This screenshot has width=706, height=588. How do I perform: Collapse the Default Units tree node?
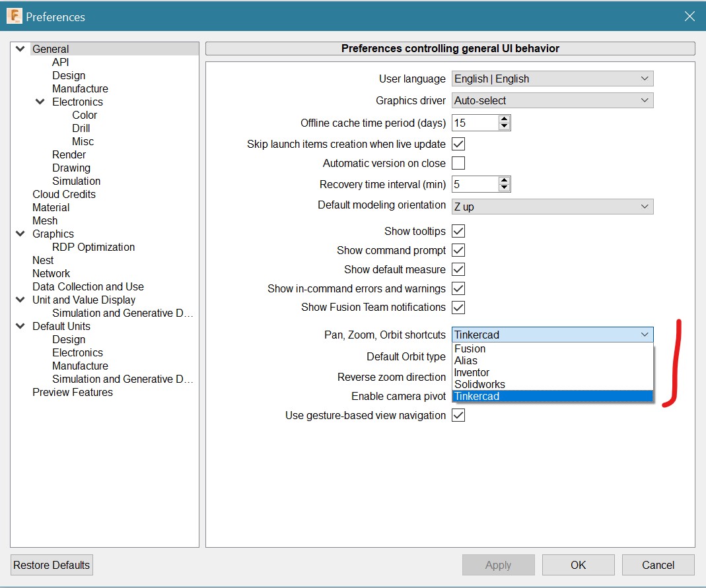(x=20, y=326)
